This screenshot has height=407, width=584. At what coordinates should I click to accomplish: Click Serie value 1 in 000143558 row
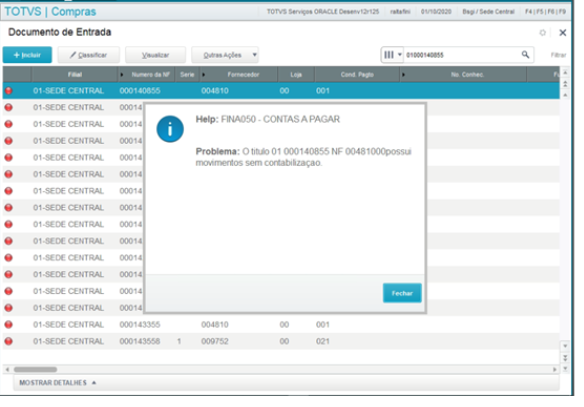(179, 341)
